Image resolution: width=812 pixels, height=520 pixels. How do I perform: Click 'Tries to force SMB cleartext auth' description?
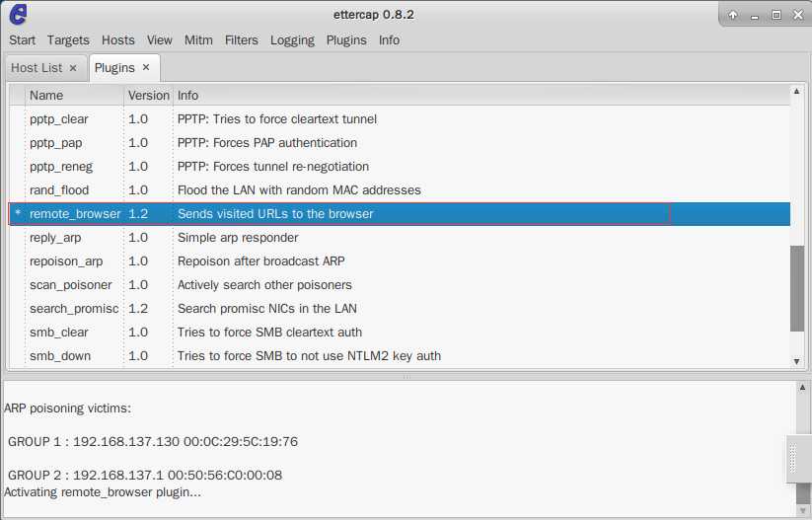pyautogui.click(x=269, y=332)
